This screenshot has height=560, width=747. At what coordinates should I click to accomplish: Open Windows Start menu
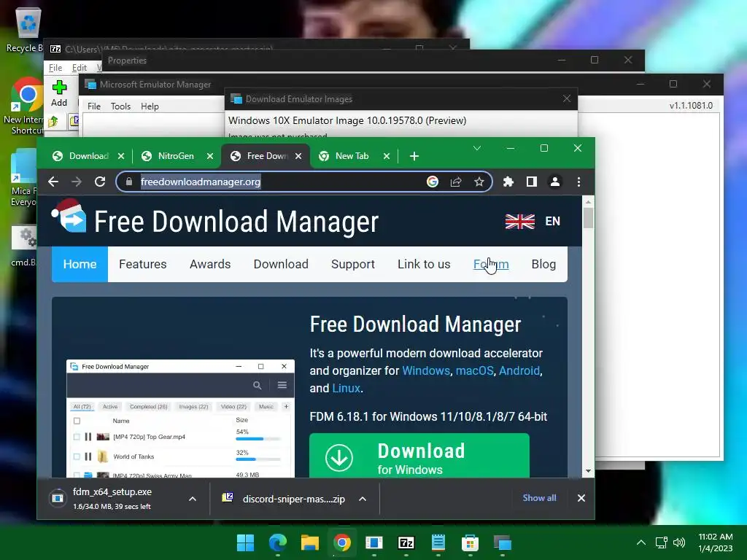click(246, 542)
